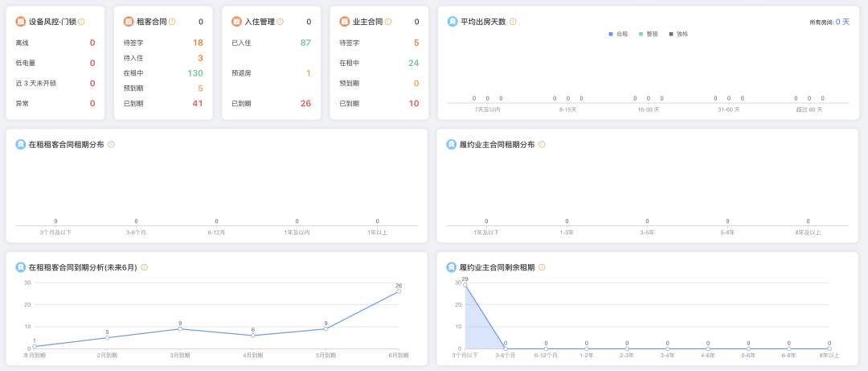
Task: Click the 在租租客合同租期分布 panel icon
Action: click(20, 144)
